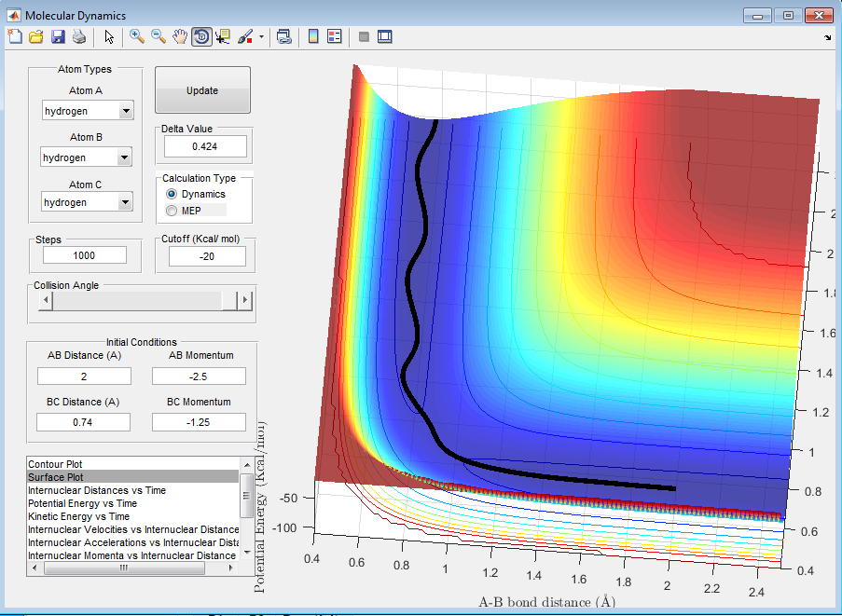Select the MEP calculation type
Screen dimensions: 842x616
(171, 211)
